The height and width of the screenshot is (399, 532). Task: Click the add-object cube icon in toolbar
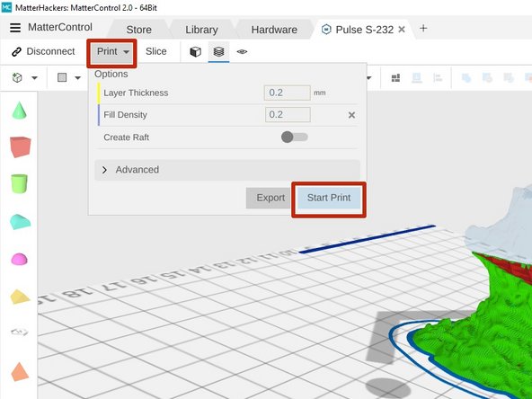coord(17,77)
